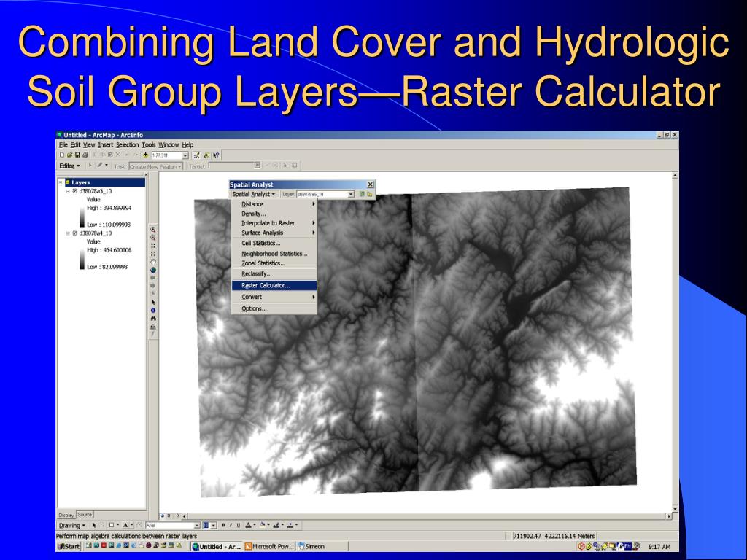
Task: Click Italic in the Drawing toolbar
Action: [x=230, y=525]
